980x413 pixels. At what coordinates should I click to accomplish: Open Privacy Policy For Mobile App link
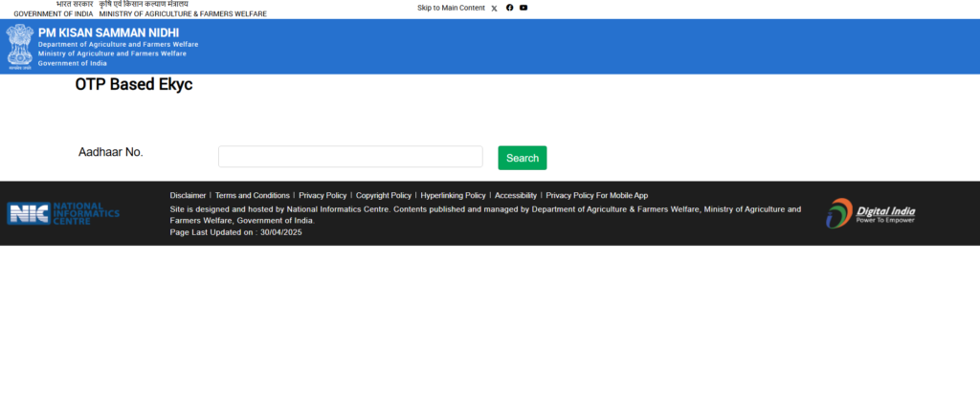point(597,195)
